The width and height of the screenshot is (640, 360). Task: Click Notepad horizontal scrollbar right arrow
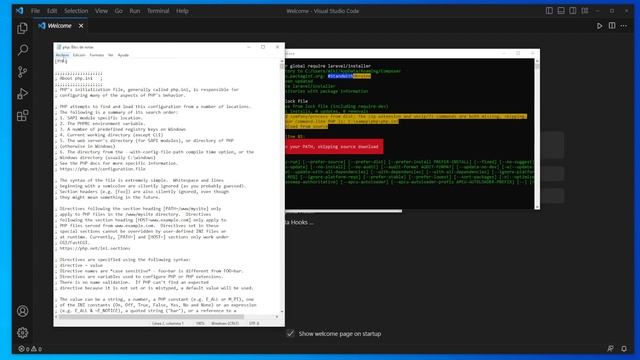point(277,316)
